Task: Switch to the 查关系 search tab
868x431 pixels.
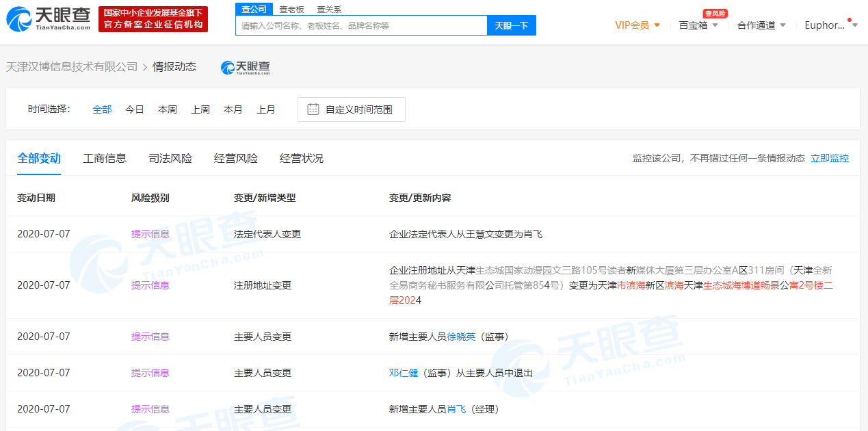Action: pos(329,9)
